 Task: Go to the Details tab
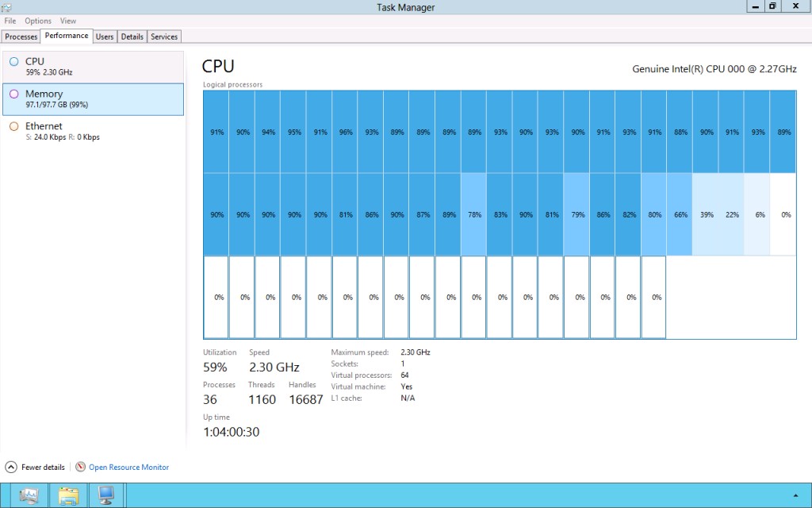[132, 37]
